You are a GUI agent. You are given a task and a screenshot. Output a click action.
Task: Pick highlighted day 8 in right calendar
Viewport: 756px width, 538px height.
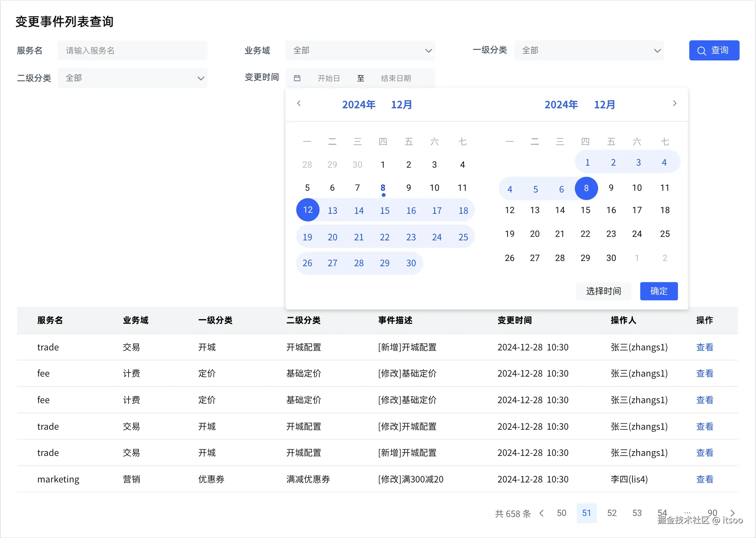tap(586, 188)
